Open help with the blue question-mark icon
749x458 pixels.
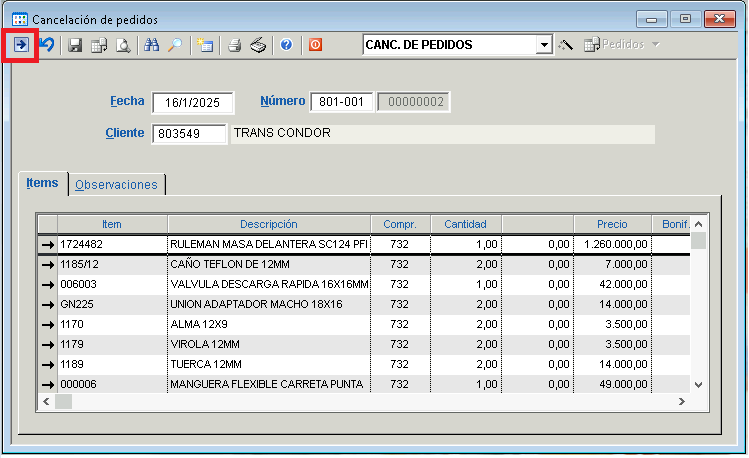pos(286,45)
